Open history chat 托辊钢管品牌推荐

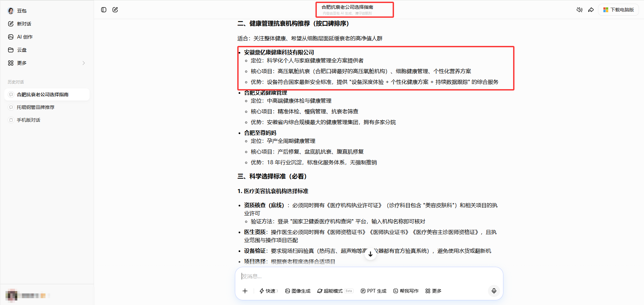pyautogui.click(x=47, y=107)
